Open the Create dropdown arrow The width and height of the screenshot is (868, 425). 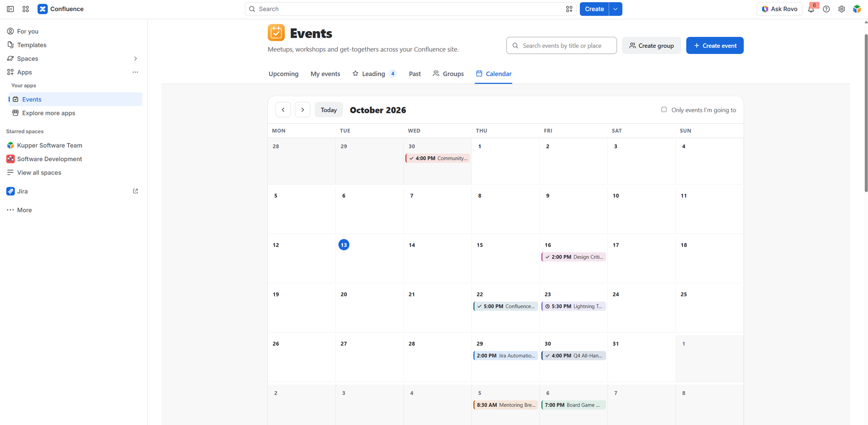pos(615,9)
